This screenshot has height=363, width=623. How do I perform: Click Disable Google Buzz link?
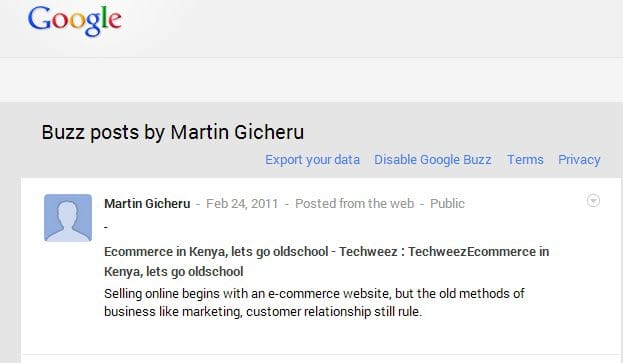pyautogui.click(x=433, y=160)
